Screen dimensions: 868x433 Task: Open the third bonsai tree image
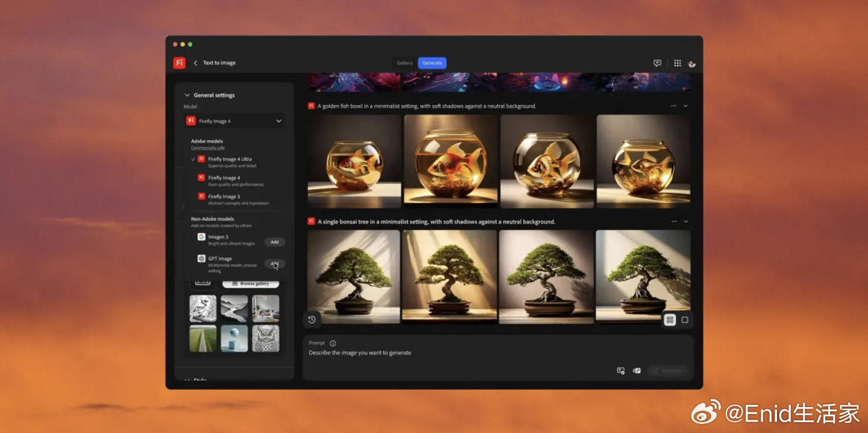(546, 276)
